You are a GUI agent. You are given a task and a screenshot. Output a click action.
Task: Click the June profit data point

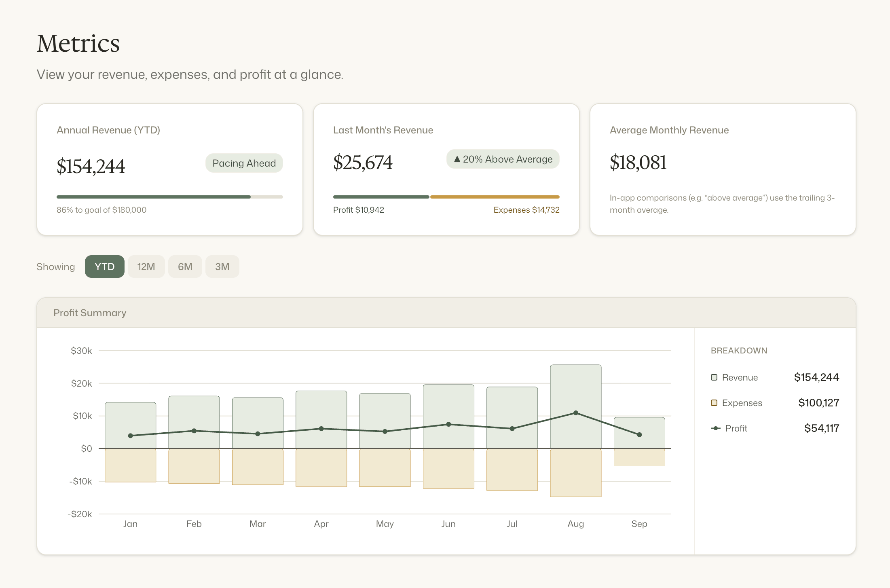pyautogui.click(x=448, y=424)
